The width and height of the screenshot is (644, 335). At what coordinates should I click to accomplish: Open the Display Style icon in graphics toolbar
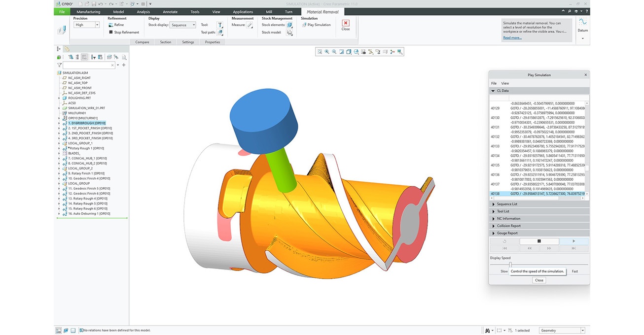(x=349, y=52)
